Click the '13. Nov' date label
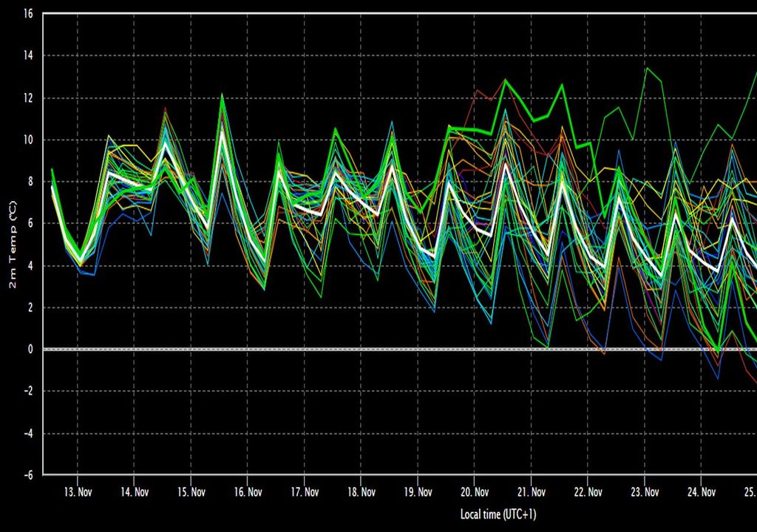This screenshot has width=757, height=532. point(78,492)
